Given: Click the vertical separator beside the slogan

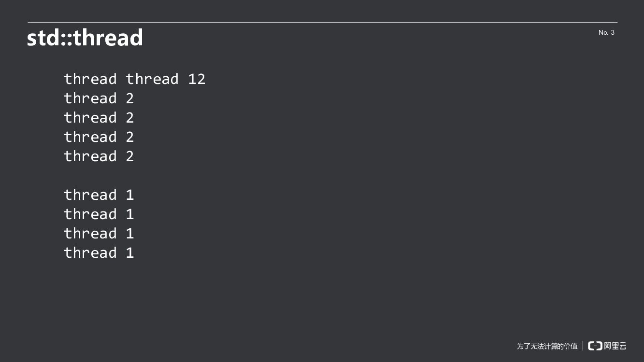Looking at the screenshot, I should point(583,346).
